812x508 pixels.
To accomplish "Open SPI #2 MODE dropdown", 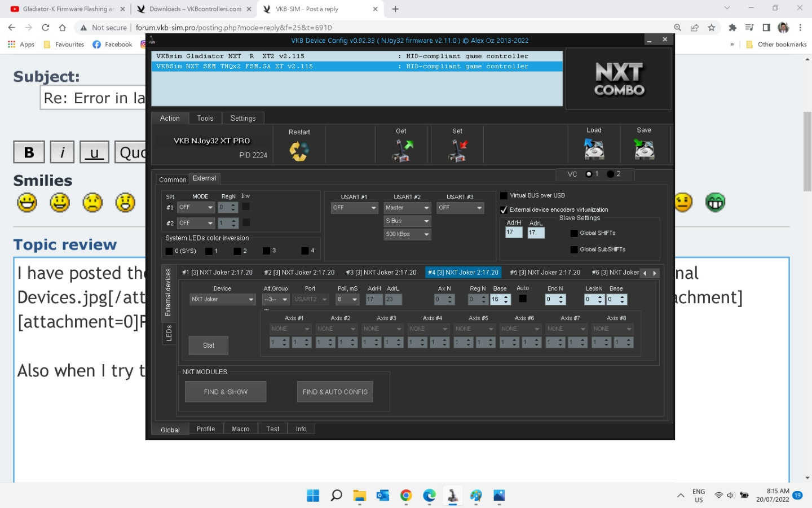I will pos(196,224).
